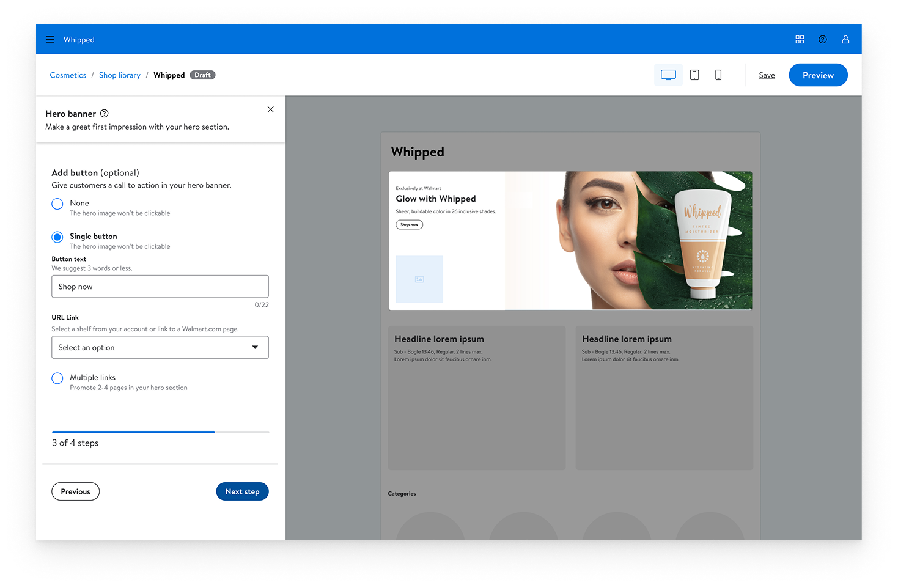898x588 pixels.
Task: Switch to mobile phone preview view
Action: 718,75
